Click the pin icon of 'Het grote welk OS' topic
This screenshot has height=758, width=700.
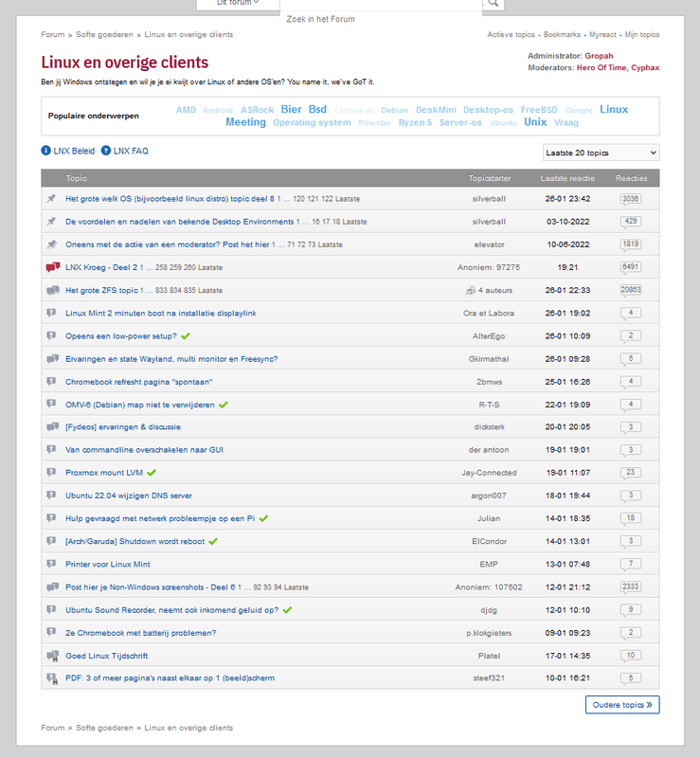(51, 199)
